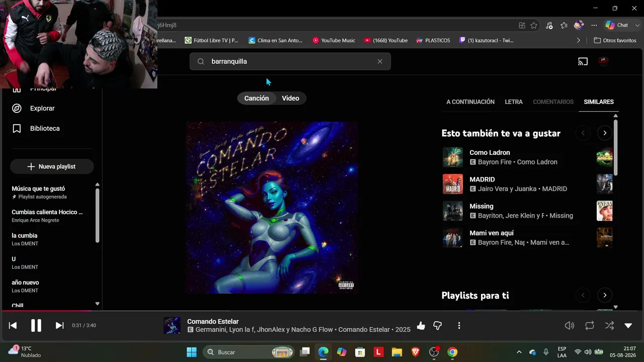Focus the barranquilla search field
The image size is (644, 362).
point(290,61)
